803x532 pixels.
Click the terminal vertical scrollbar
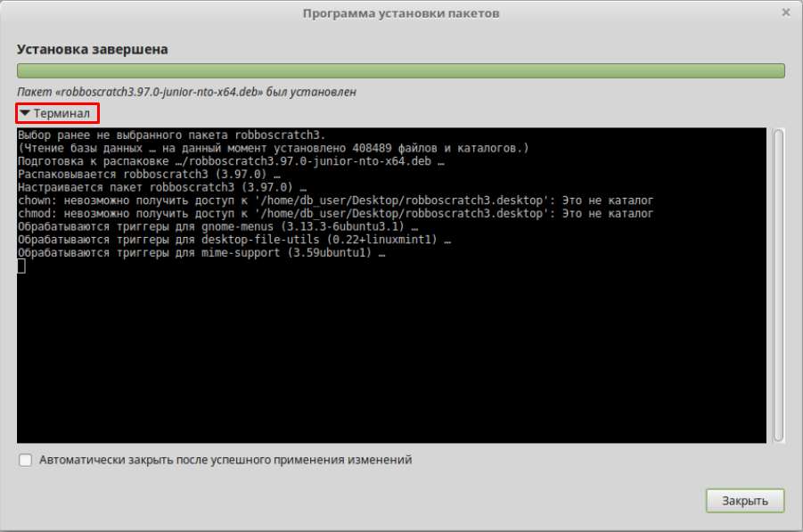(x=778, y=285)
